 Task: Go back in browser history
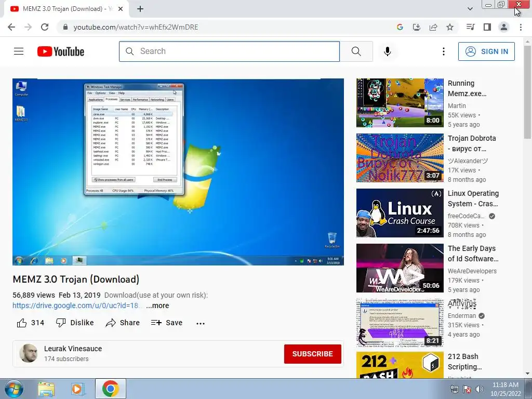11,27
